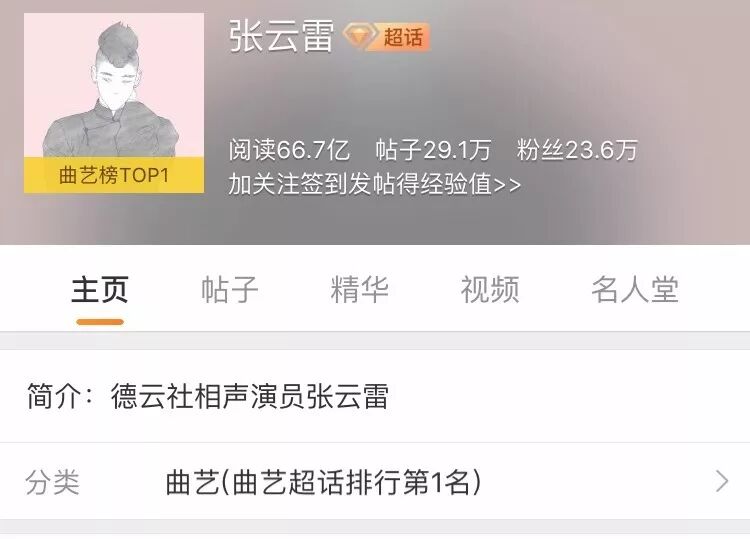
Task: Switch to the 精华 tab
Action: click(x=359, y=289)
